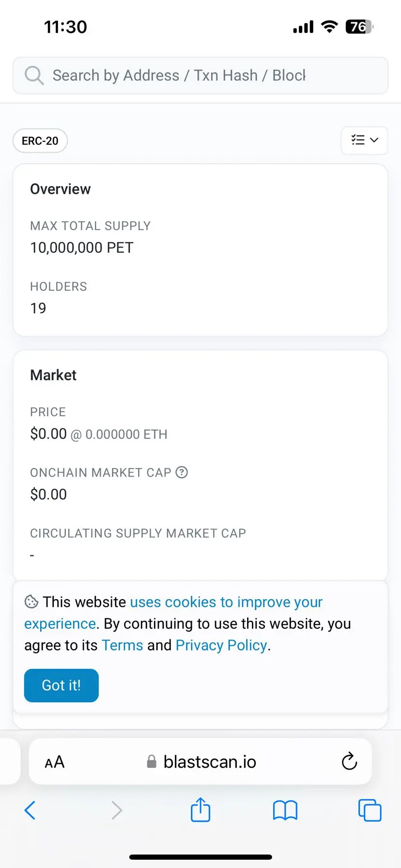The height and width of the screenshot is (868, 401).
Task: Focus the Search by Address field
Action: point(179,76)
